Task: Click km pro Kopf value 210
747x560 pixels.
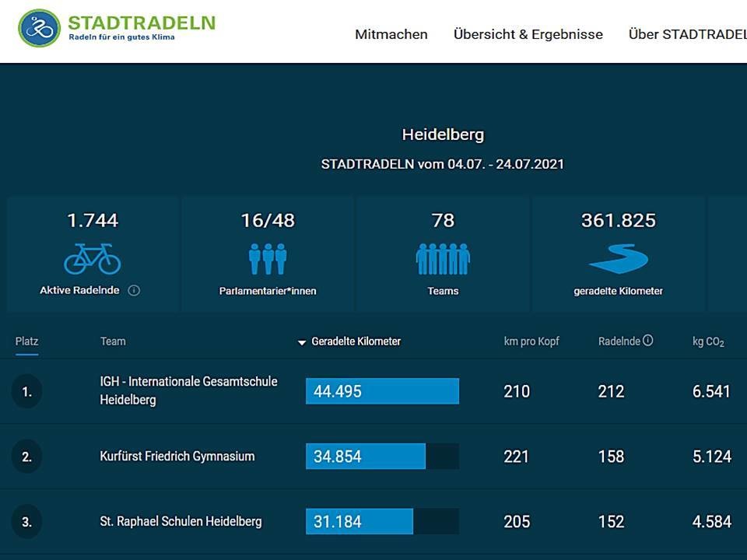Action: [x=517, y=391]
